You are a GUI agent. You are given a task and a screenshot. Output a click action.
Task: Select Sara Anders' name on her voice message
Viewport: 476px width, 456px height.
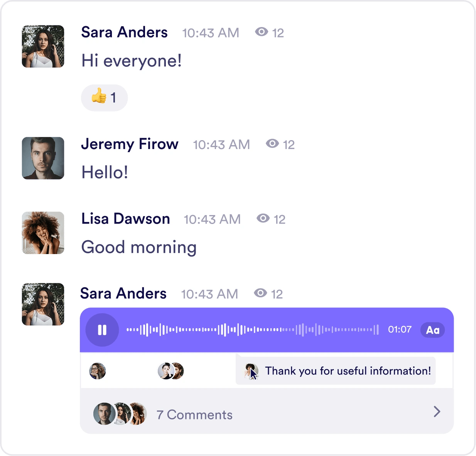(123, 293)
